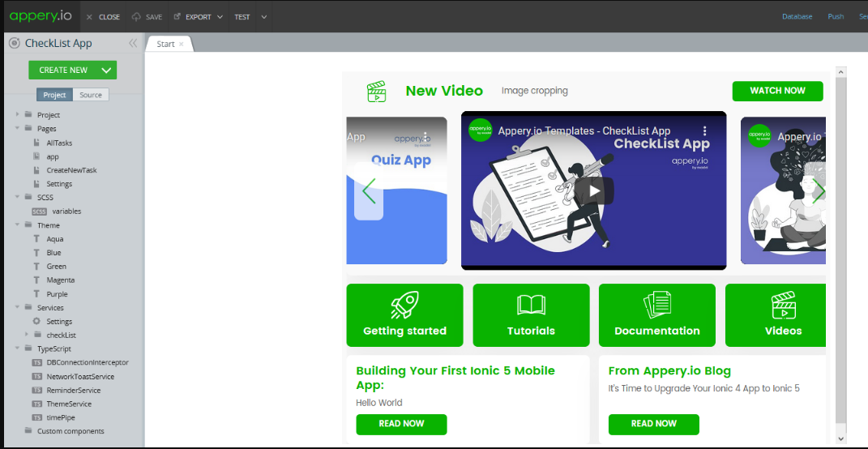
Task: Click Start page scrollbar down arrow
Action: point(841,439)
